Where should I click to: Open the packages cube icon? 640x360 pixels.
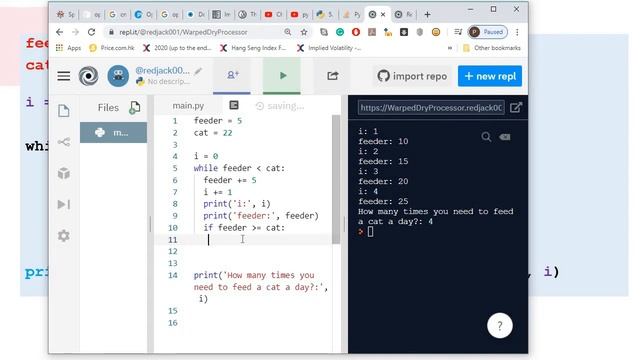[64, 173]
